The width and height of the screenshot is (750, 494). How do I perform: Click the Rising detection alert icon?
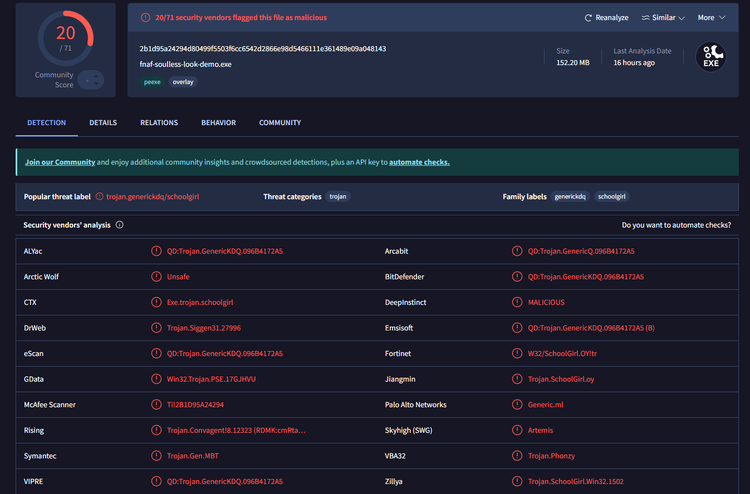coord(156,430)
